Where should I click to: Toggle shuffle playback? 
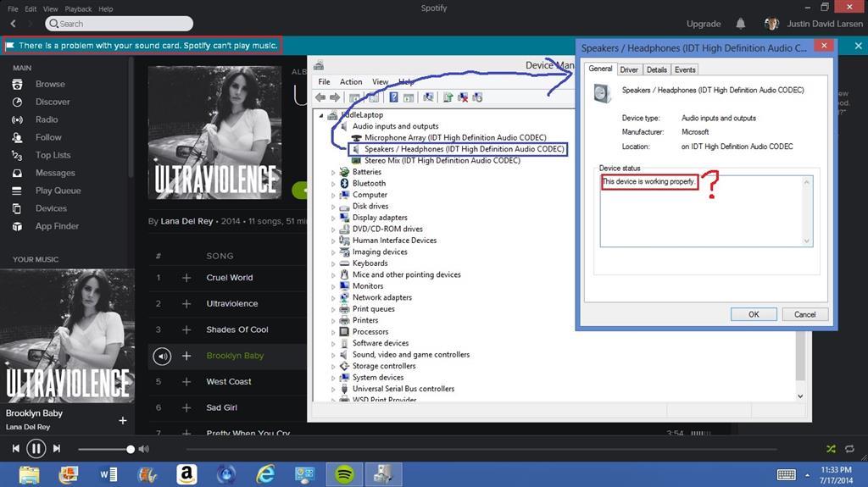[x=831, y=449]
